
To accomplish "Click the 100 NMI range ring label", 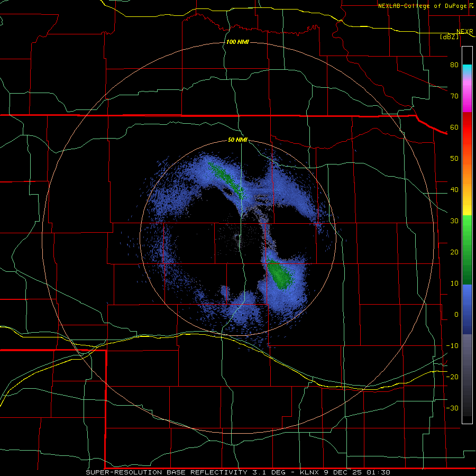I will click(x=237, y=42).
